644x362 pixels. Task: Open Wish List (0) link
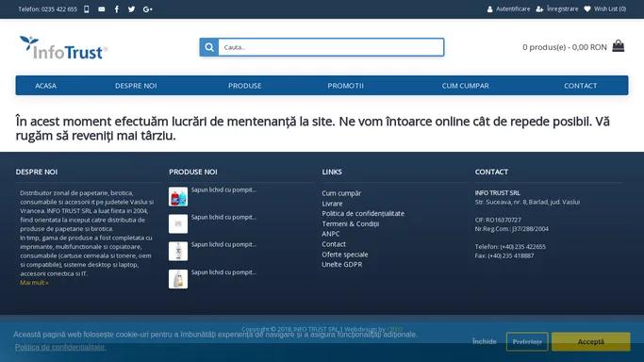(610, 8)
